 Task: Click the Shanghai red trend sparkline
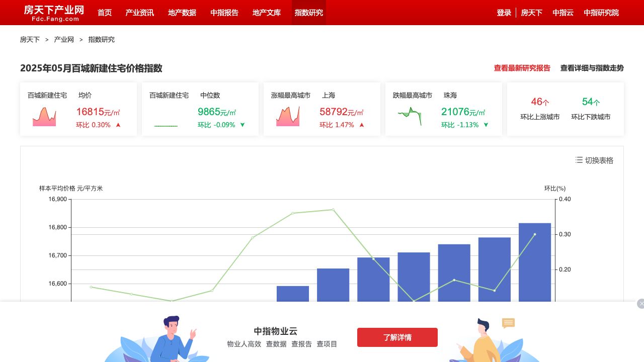tap(288, 116)
